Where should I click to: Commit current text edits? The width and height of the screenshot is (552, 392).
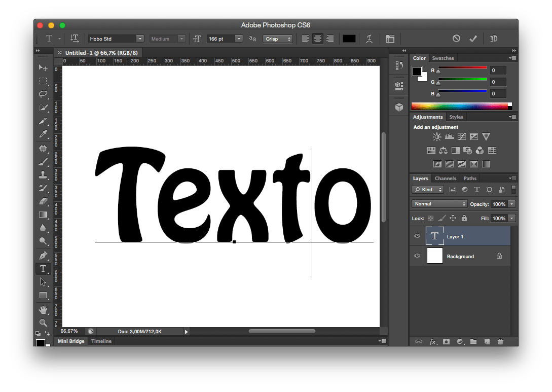473,39
